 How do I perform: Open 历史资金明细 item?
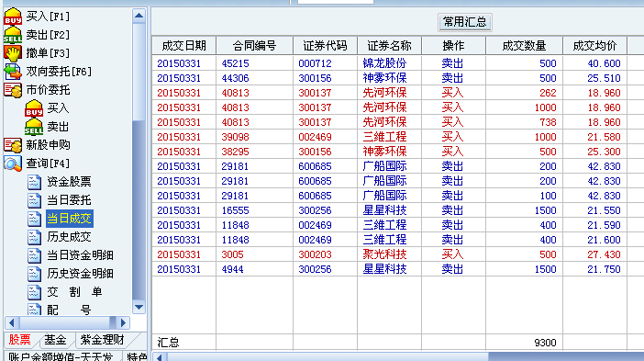click(80, 274)
